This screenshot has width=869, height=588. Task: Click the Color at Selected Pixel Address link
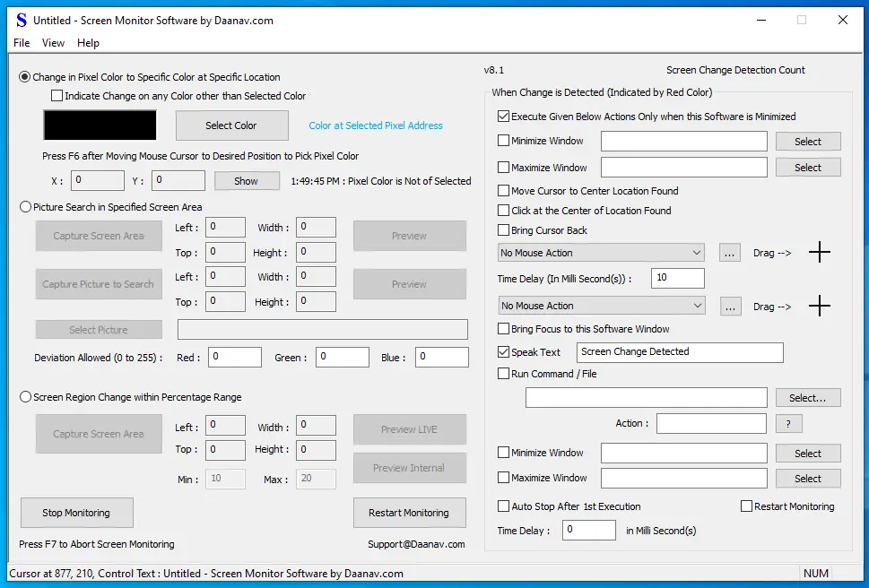point(375,125)
